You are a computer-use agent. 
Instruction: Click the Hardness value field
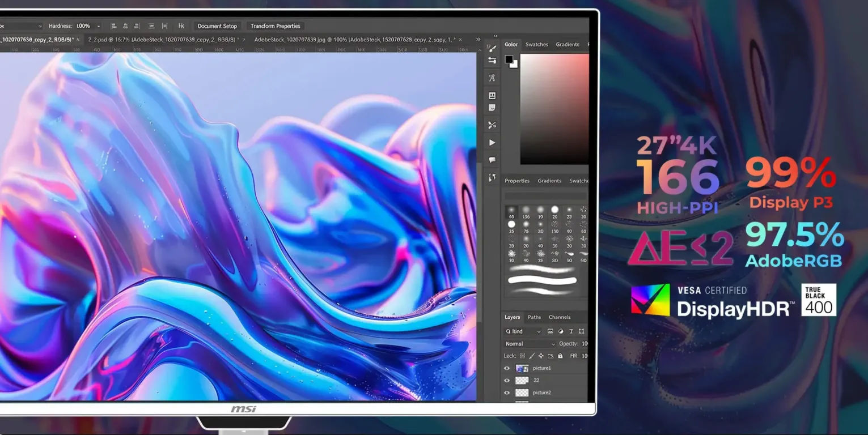[83, 26]
